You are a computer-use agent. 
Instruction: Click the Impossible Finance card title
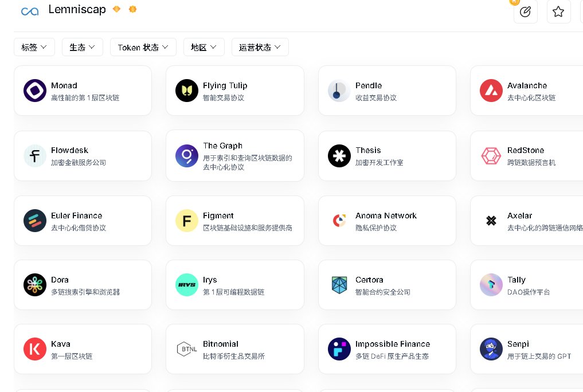click(393, 344)
